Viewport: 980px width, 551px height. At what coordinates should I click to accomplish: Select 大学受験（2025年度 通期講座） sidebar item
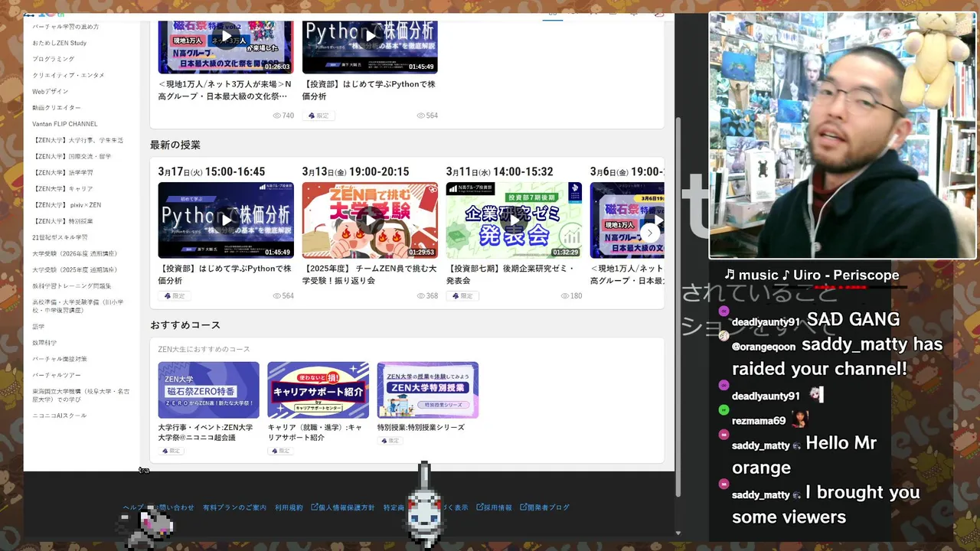click(x=75, y=269)
